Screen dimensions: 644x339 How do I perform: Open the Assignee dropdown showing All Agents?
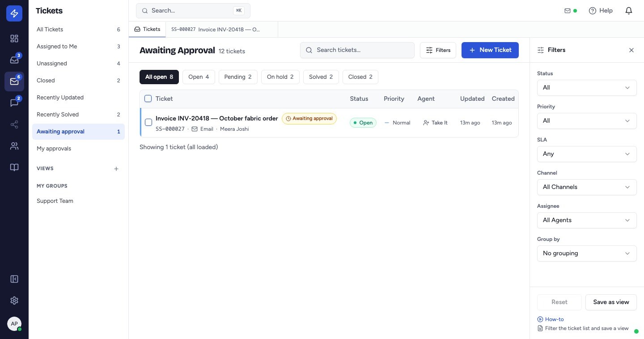587,220
